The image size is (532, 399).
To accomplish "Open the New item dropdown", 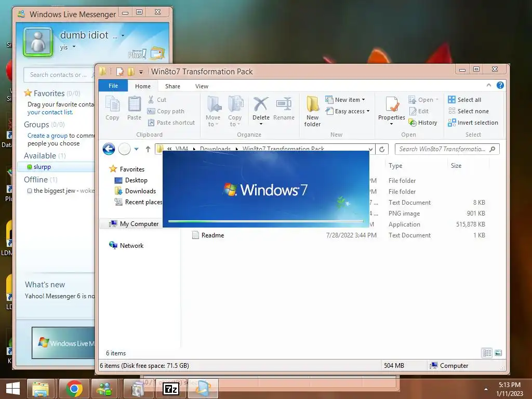I will pos(345,100).
